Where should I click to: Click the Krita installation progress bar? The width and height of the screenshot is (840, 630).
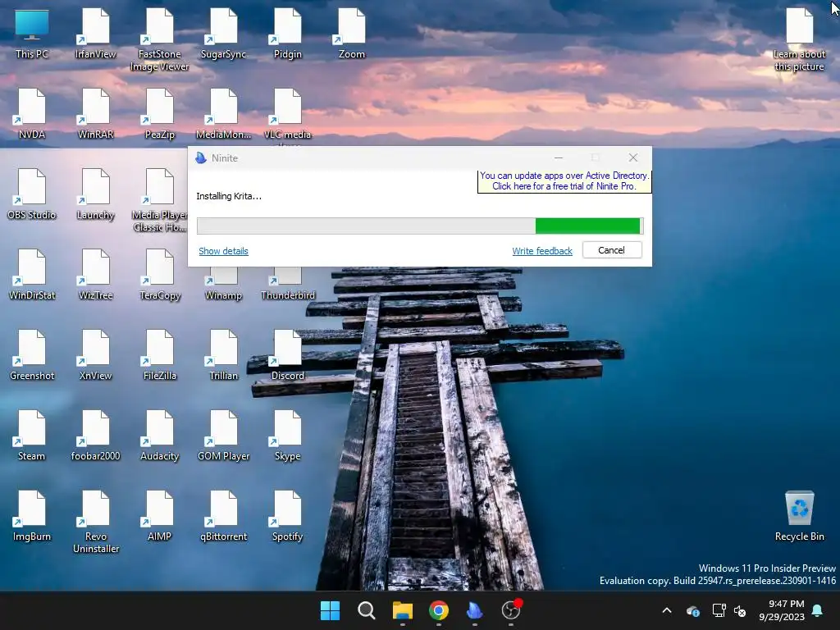pos(420,226)
